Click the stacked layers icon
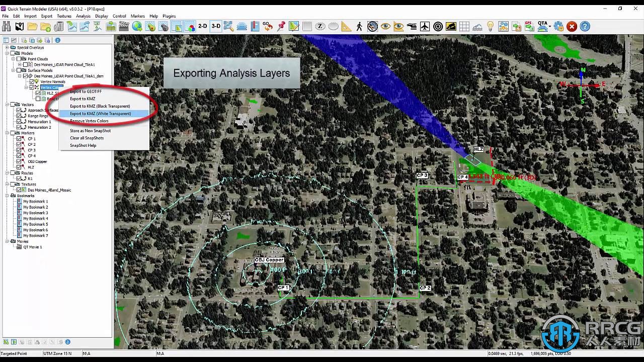 (x=242, y=26)
